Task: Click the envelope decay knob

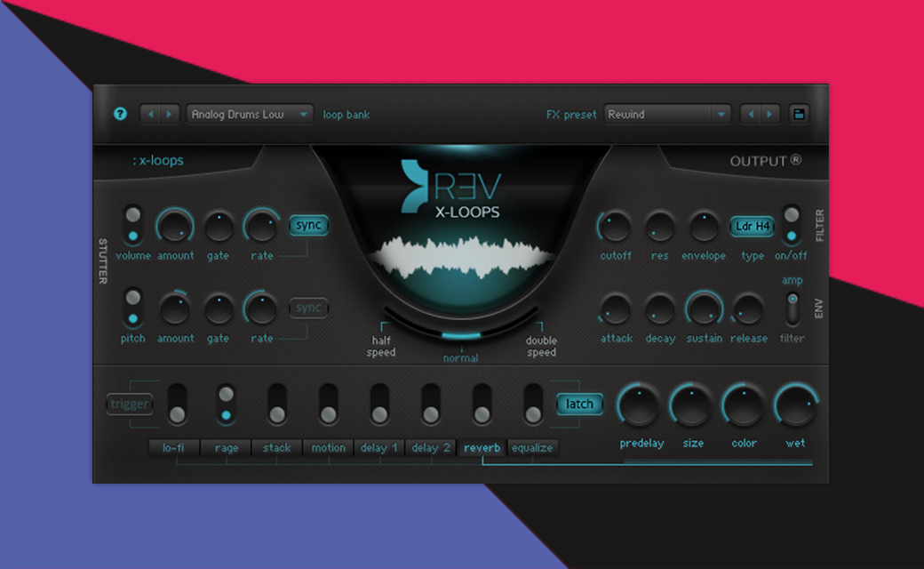Action: point(659,309)
